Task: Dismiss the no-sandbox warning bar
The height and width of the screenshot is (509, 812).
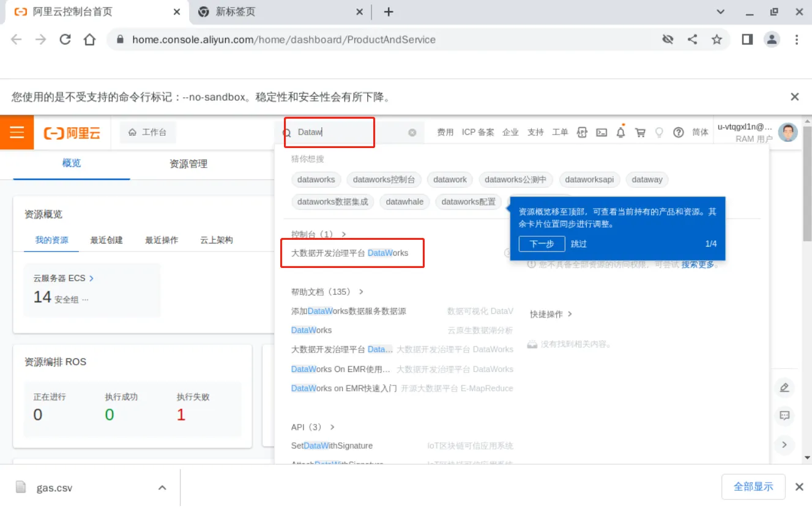Action: pos(795,97)
